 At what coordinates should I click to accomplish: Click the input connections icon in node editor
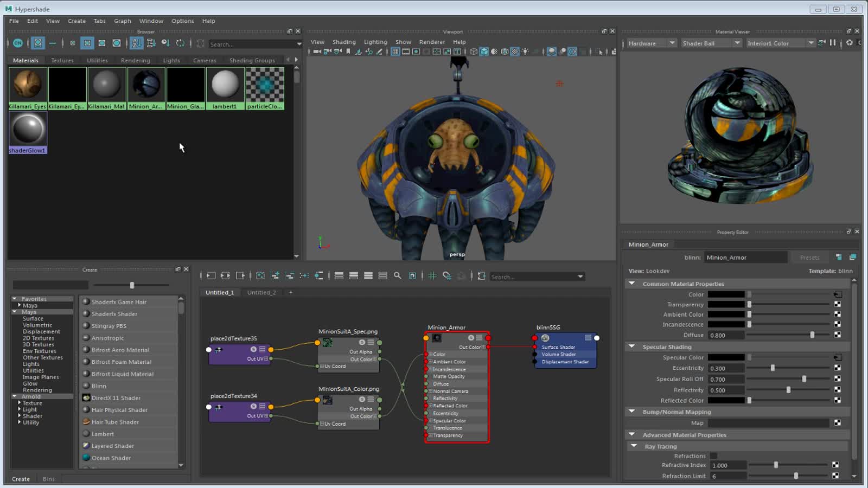pyautogui.click(x=211, y=276)
